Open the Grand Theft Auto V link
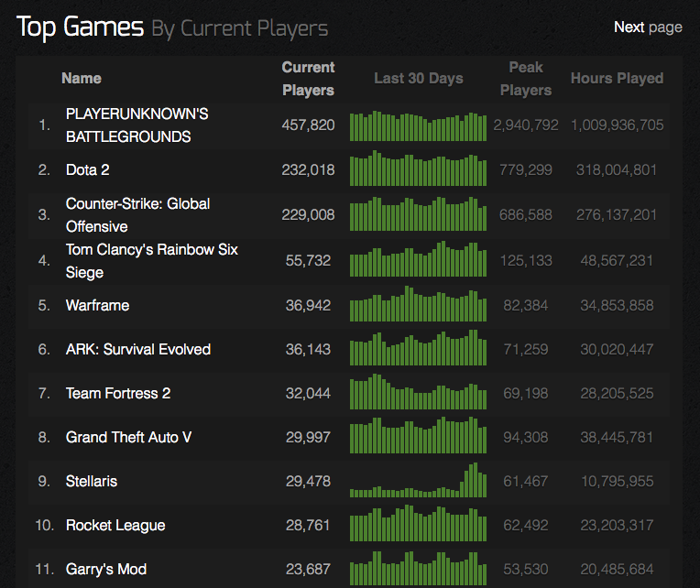 128,437
